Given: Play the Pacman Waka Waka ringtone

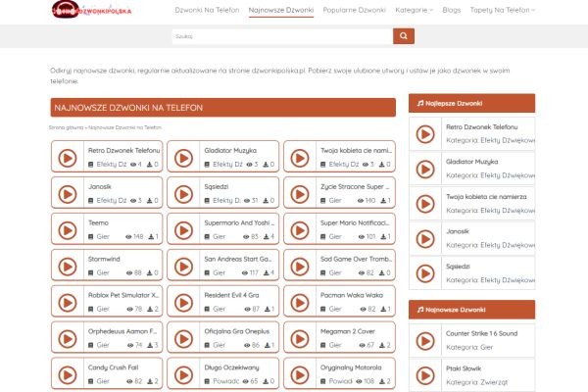Looking at the screenshot, I should click(300, 302).
